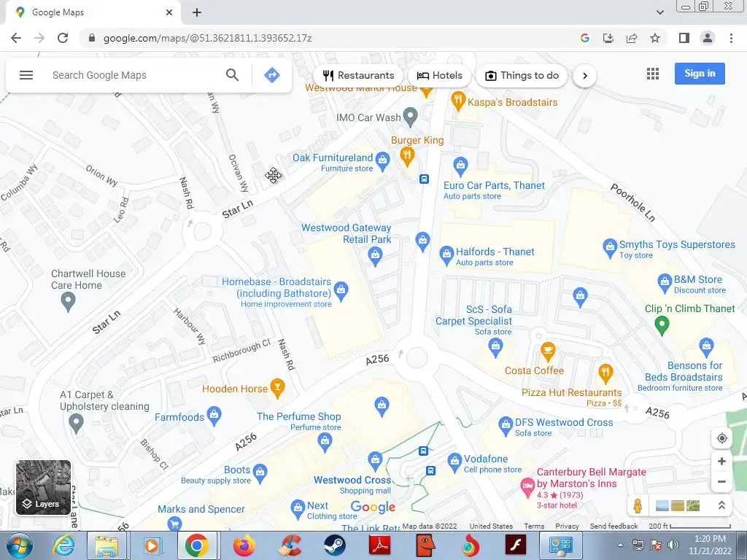
Task: Select the Costa Coffee cup pin
Action: point(548,351)
